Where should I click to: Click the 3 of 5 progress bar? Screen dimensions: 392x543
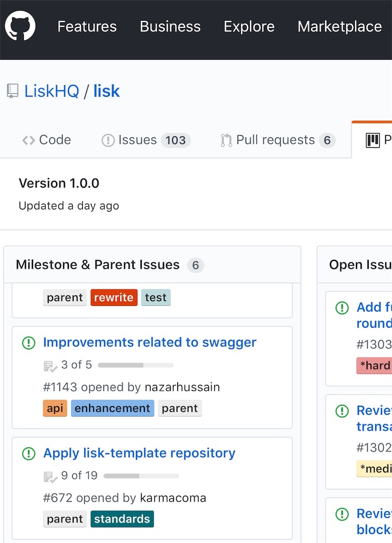tap(135, 365)
